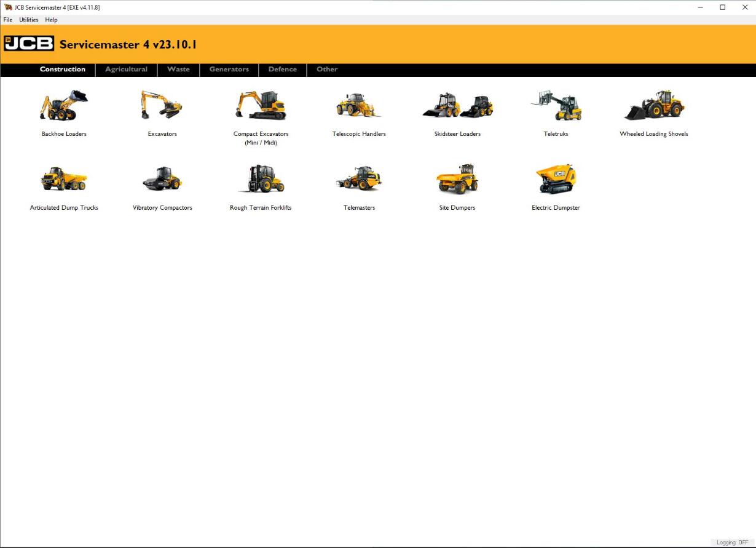This screenshot has width=756, height=548.
Task: Click the Logging: OFF status indicator
Action: (x=732, y=542)
